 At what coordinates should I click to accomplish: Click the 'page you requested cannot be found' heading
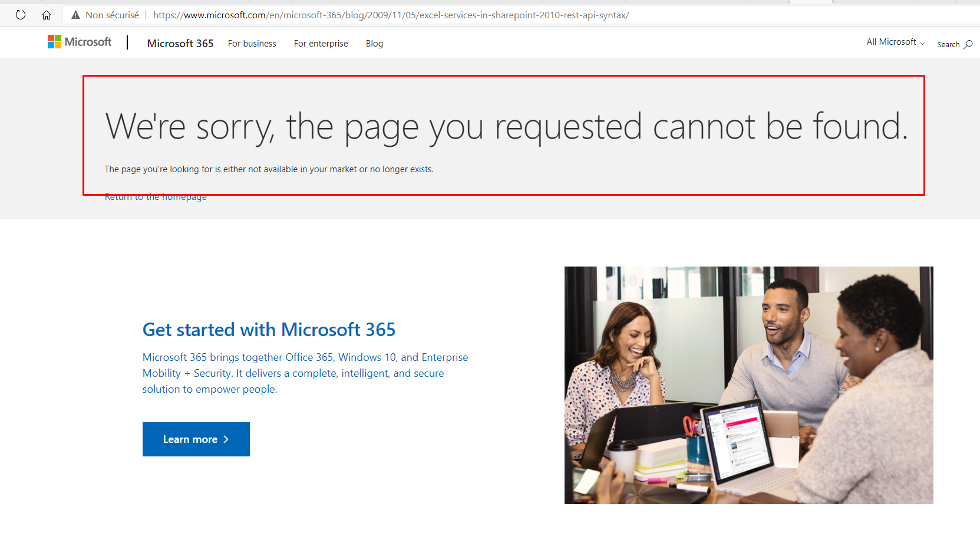[507, 127]
